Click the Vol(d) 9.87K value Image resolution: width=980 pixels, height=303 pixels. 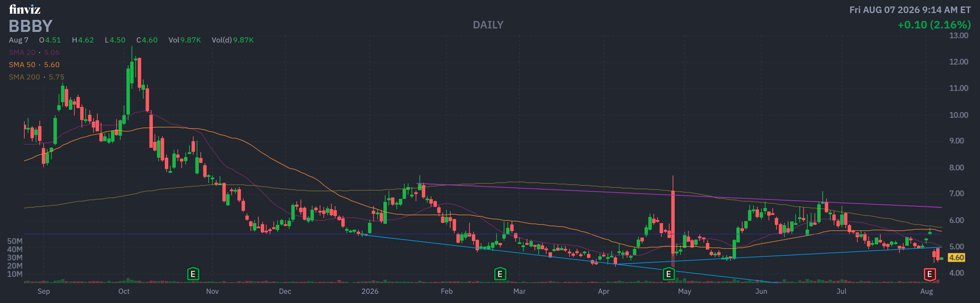pyautogui.click(x=244, y=40)
